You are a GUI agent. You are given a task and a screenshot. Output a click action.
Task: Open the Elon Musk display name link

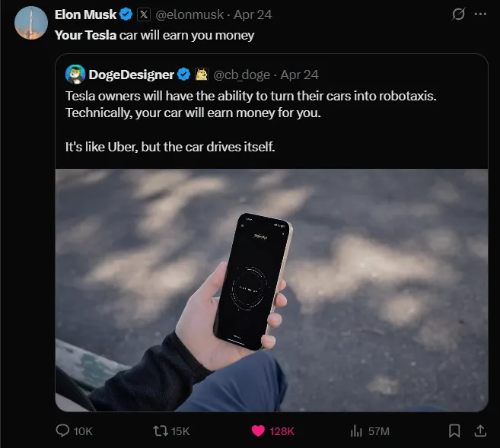(86, 14)
